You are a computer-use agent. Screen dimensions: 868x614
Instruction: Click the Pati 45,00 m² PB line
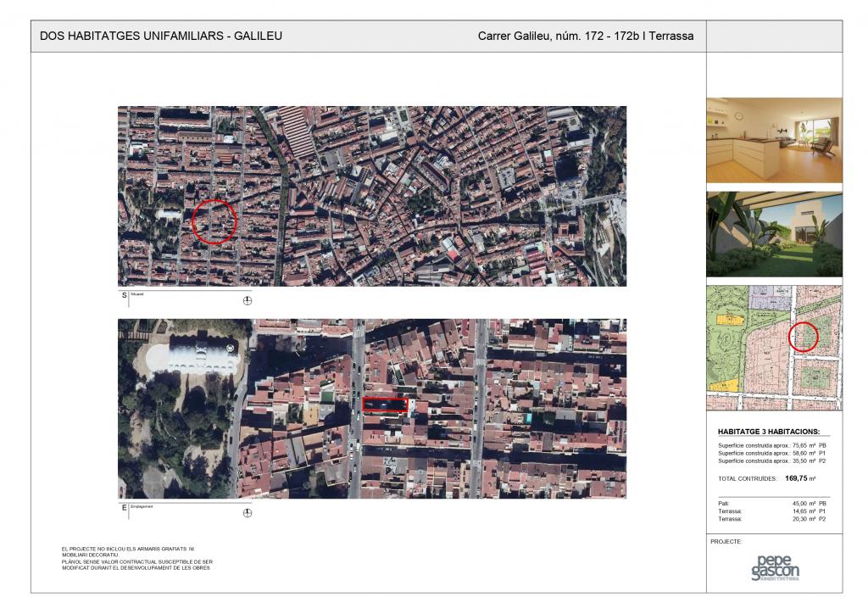tap(773, 504)
